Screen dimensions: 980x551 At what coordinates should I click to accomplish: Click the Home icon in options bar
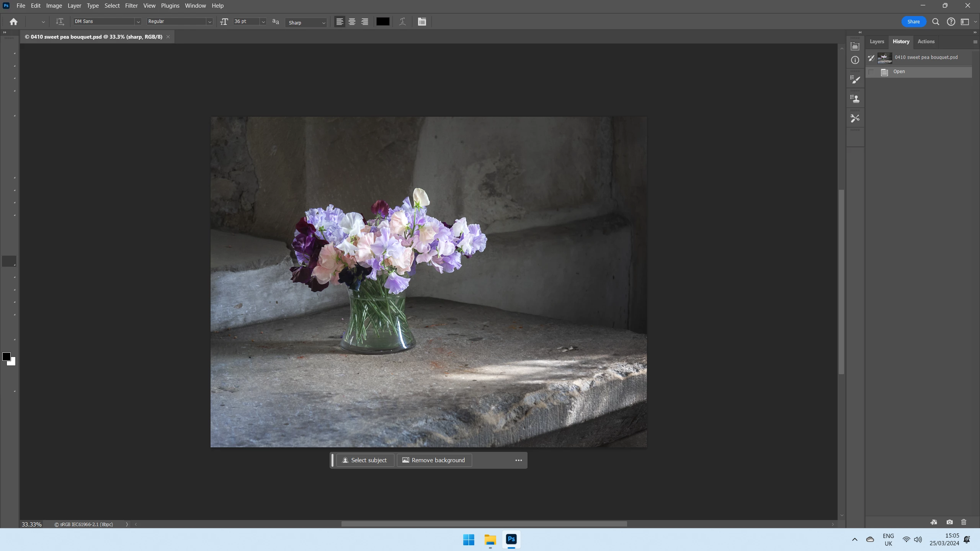(14, 22)
